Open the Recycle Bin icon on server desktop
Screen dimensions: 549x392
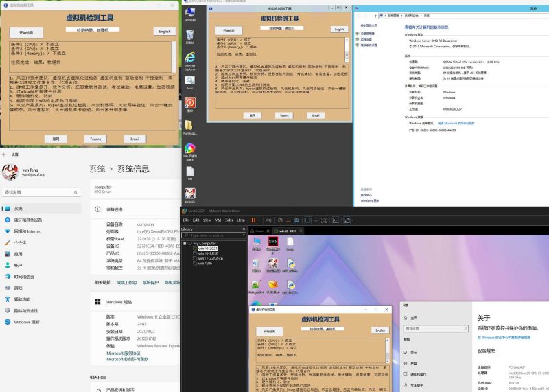tap(190, 37)
